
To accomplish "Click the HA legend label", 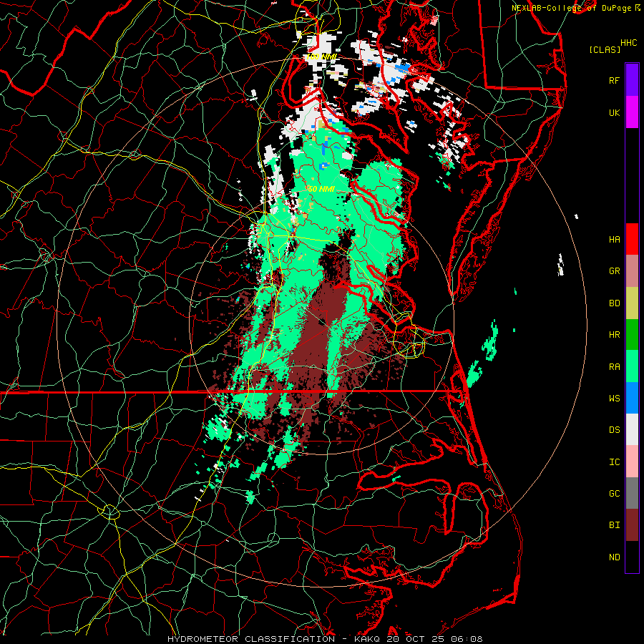I will (x=614, y=239).
